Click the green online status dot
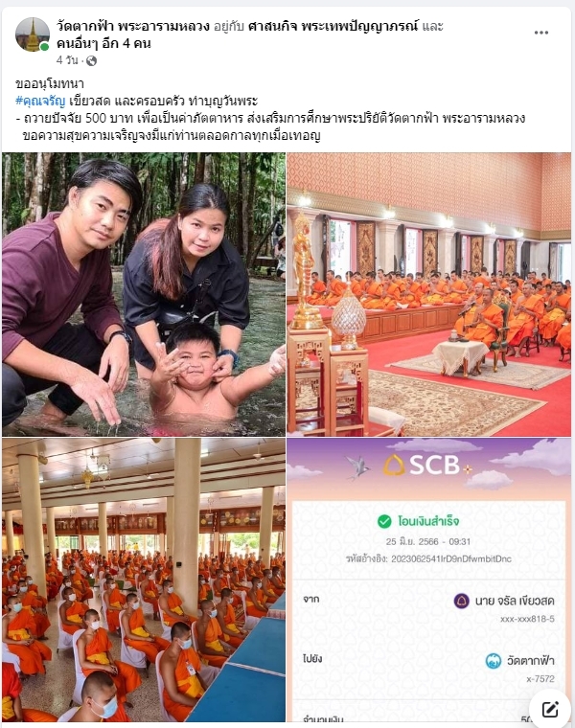The height and width of the screenshot is (728, 575). click(45, 47)
